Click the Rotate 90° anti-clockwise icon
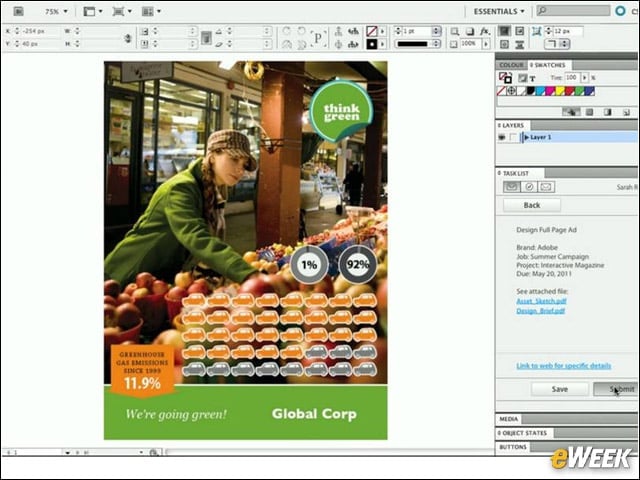The height and width of the screenshot is (480, 640). click(x=302, y=31)
